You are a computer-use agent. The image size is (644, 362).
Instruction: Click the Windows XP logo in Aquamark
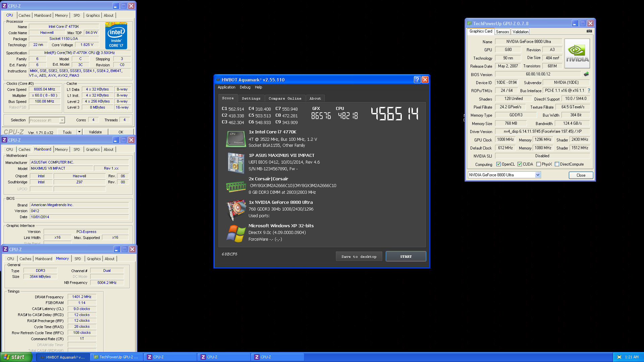(x=236, y=234)
